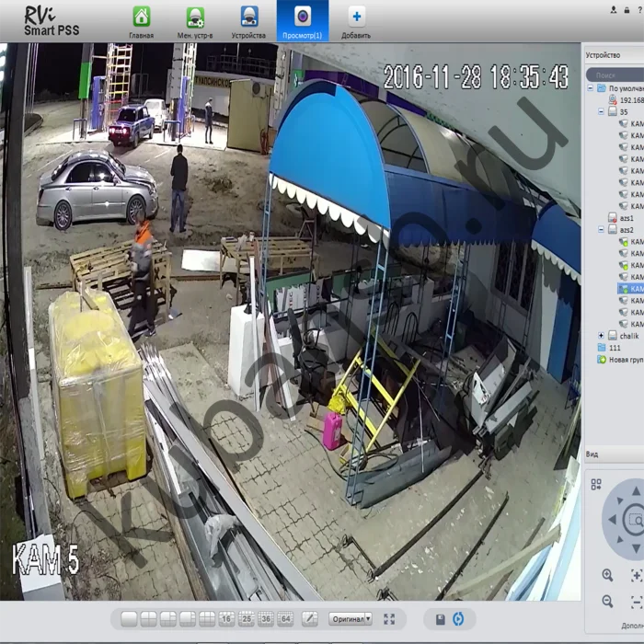Zoom in with magnifier plus
This screenshot has height=644, width=644.
pyautogui.click(x=607, y=575)
